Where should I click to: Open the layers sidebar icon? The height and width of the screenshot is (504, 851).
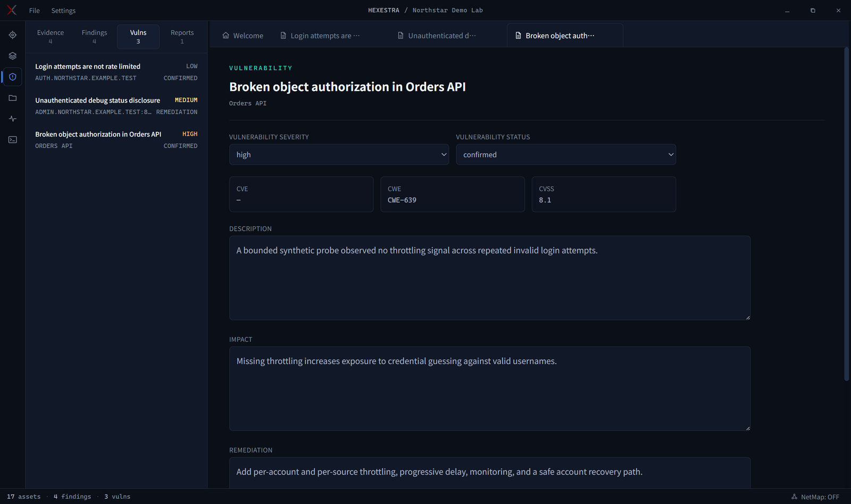coord(13,56)
